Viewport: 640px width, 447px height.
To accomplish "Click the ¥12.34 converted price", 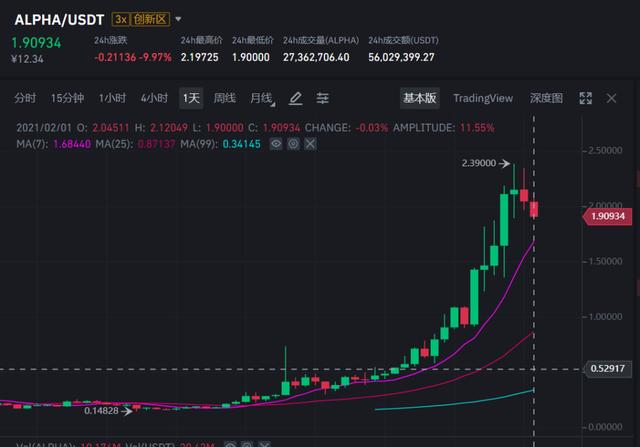I will 27,59.
